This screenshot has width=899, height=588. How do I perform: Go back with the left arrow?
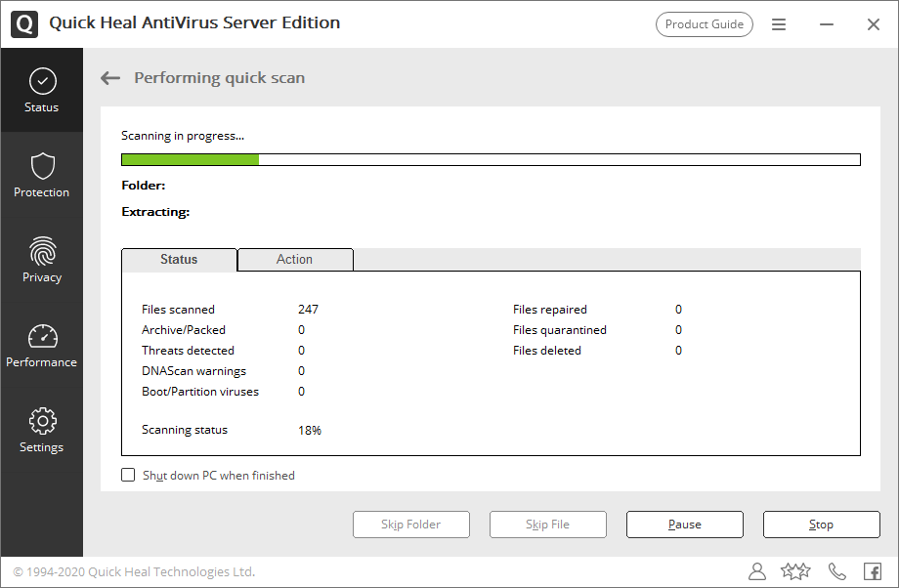pos(110,78)
